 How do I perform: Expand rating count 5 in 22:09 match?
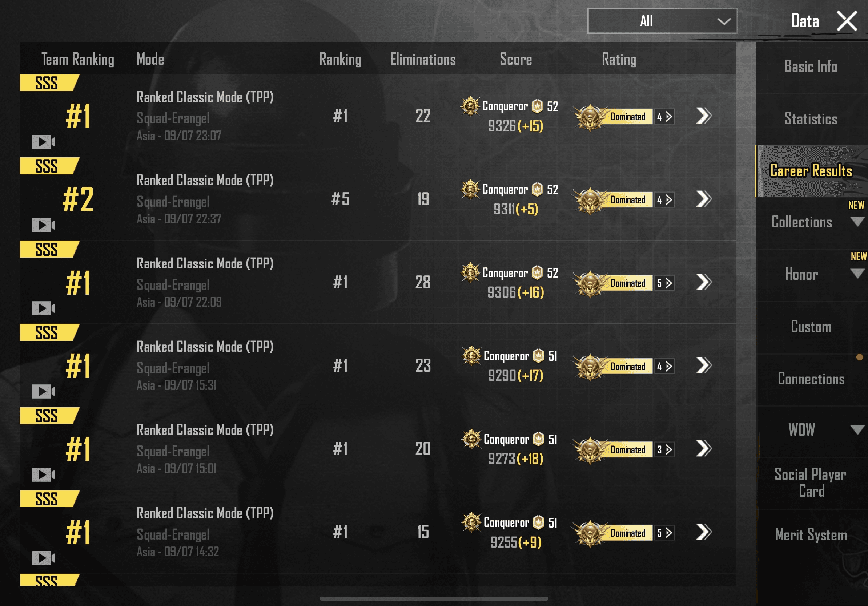coord(664,283)
